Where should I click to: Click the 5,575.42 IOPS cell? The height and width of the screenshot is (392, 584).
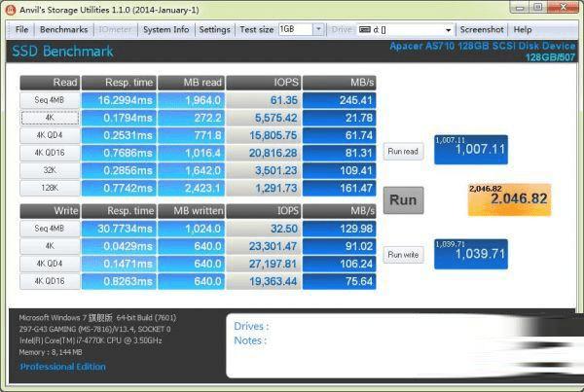(264, 118)
